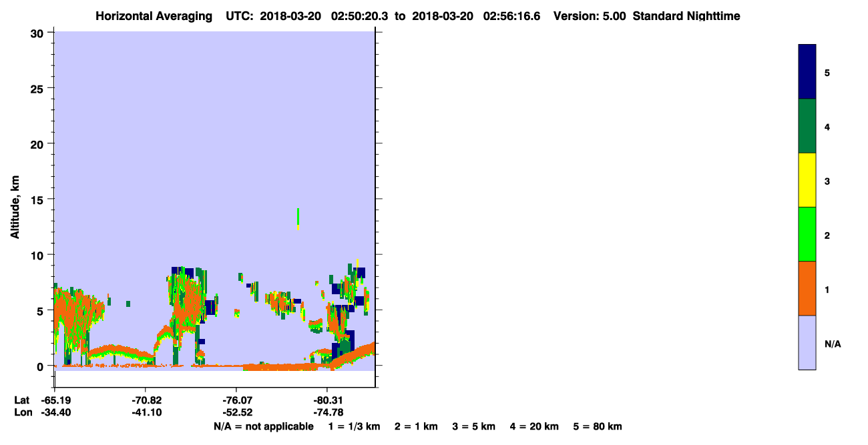Screen dimensions: 868x445
Task: Click the dark green colorbar segment labeled 4
Action: click(x=807, y=126)
